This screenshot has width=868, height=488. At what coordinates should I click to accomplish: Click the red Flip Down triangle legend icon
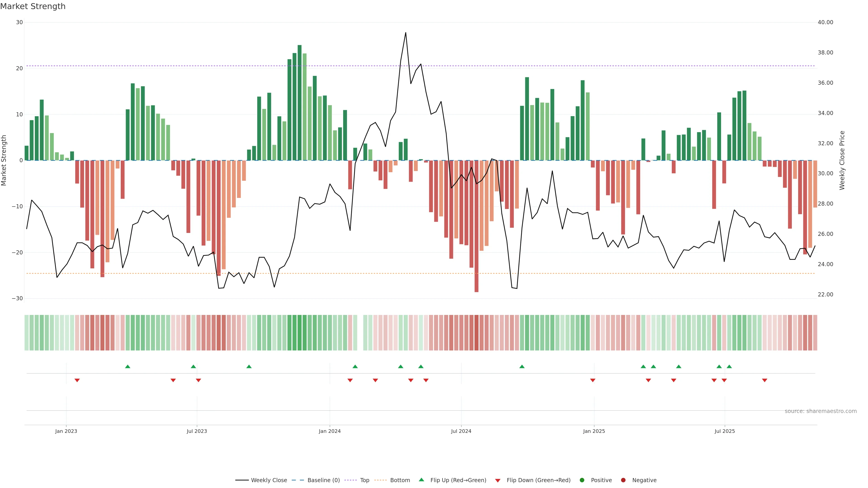pyautogui.click(x=497, y=480)
